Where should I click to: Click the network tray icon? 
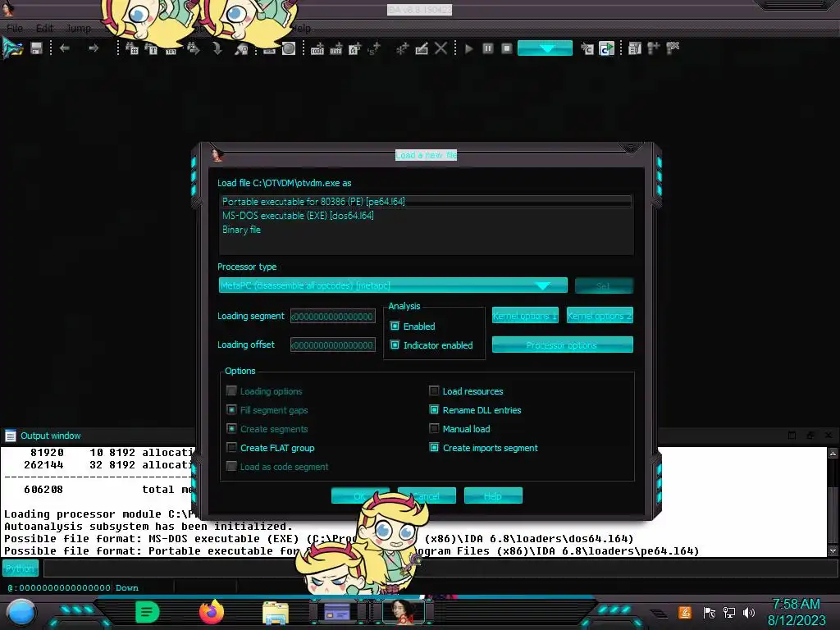point(728,612)
